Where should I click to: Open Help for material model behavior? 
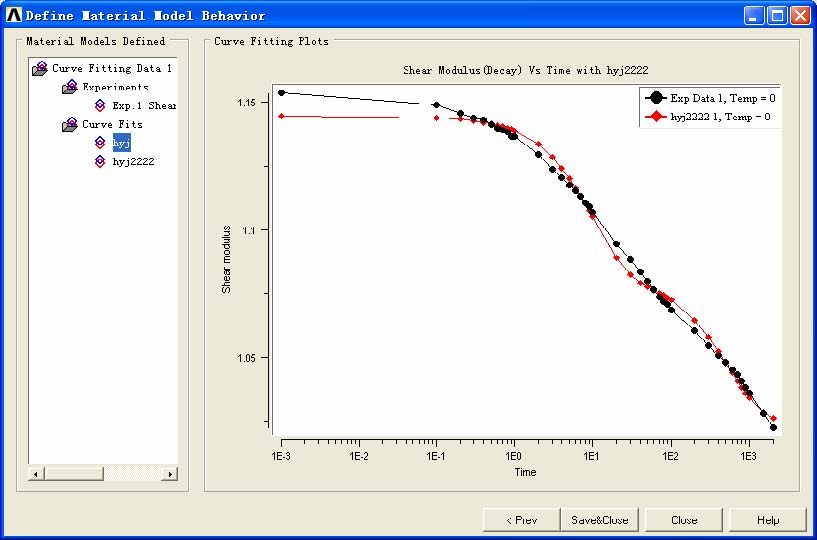coord(767,520)
